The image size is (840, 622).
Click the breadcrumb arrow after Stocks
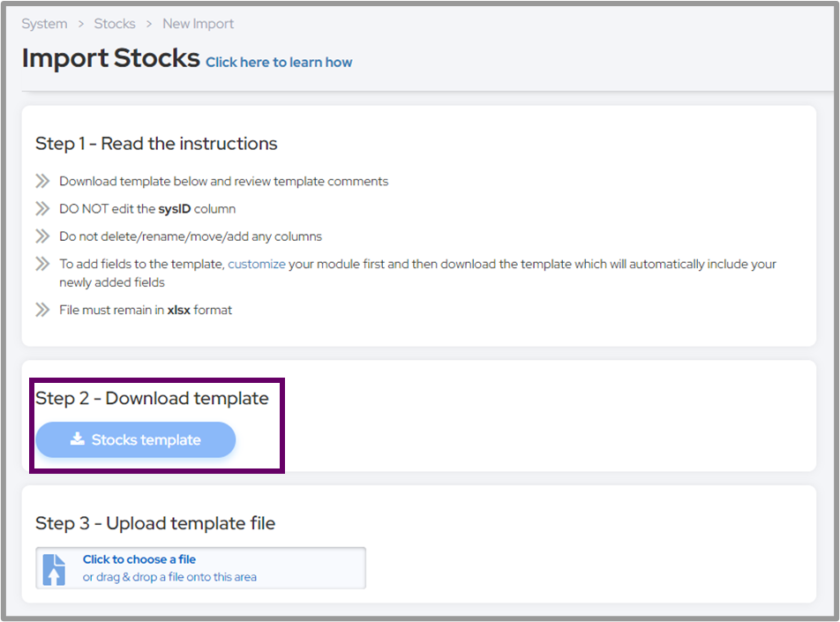tap(149, 24)
